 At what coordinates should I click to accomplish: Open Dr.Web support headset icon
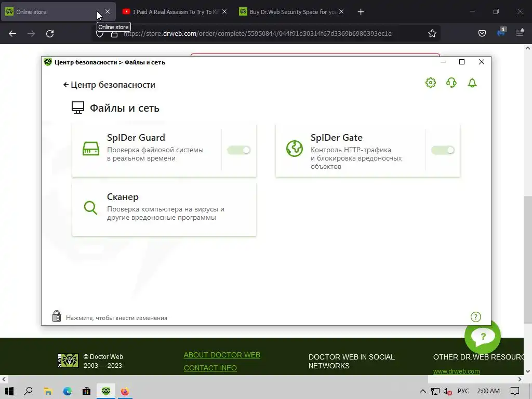tap(451, 83)
